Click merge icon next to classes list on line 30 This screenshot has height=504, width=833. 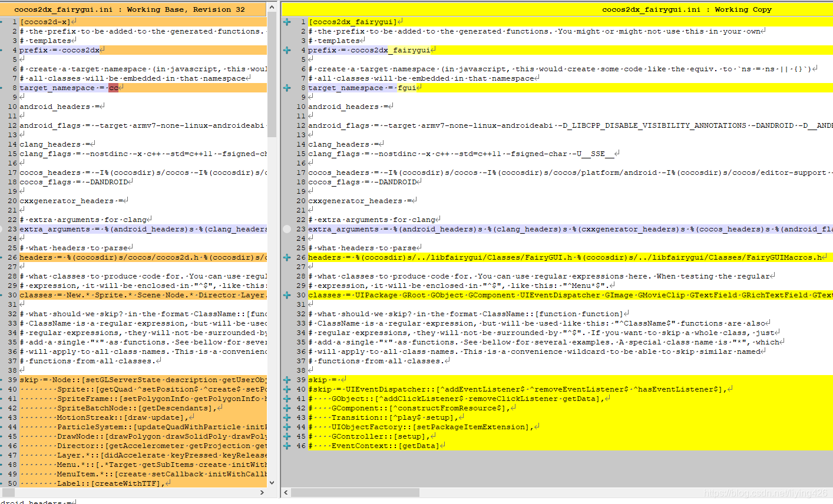[287, 294]
